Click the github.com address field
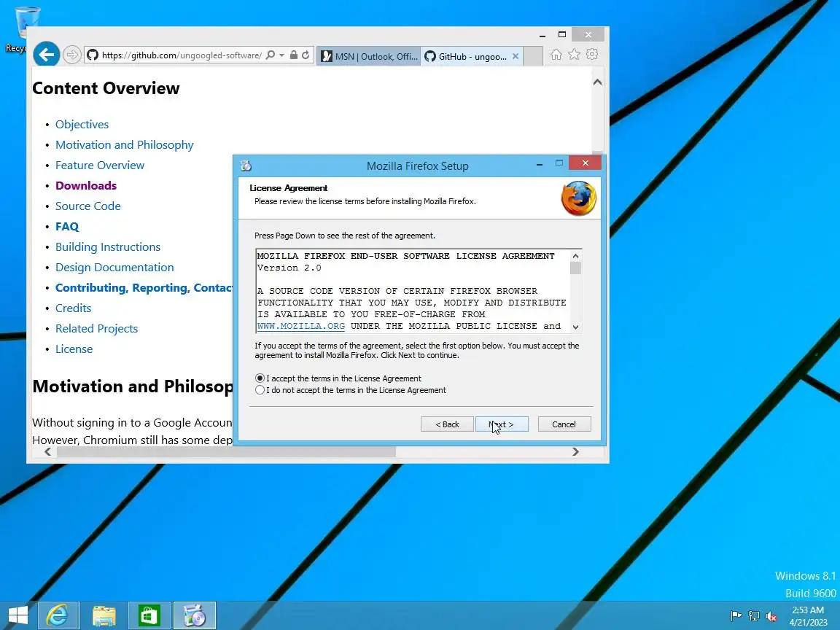The width and height of the screenshot is (840, 630). point(182,55)
